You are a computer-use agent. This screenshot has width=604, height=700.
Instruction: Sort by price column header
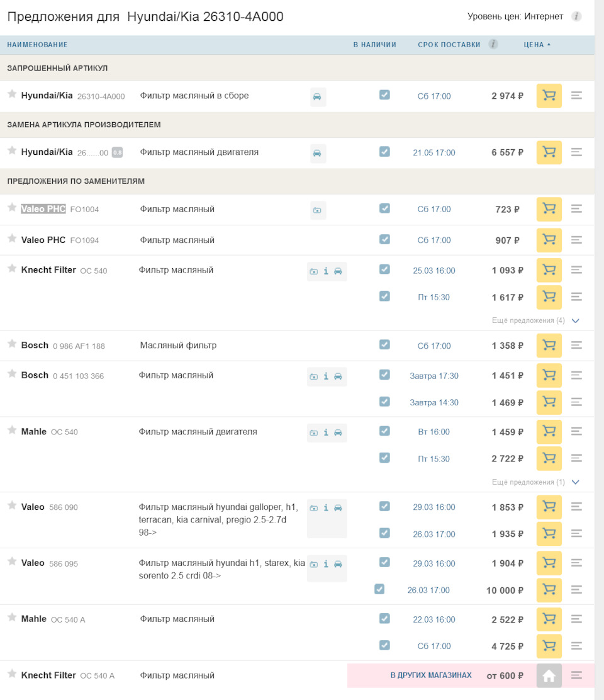[536, 45]
